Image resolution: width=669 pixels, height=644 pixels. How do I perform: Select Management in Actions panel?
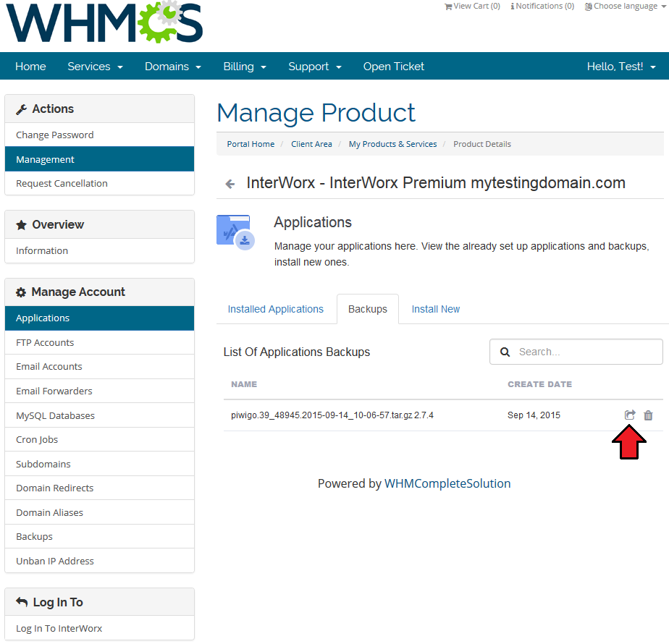pos(99,159)
